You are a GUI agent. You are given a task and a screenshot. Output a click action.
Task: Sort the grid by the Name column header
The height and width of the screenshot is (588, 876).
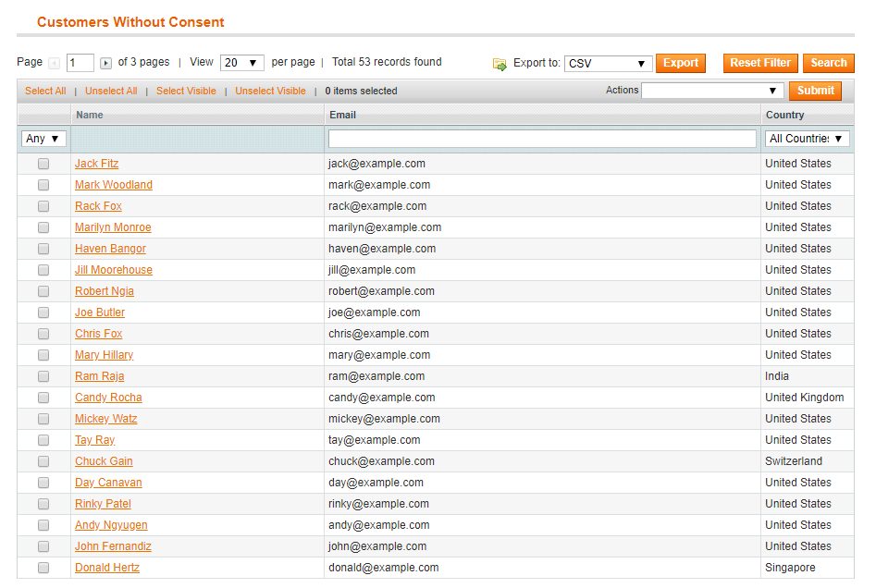89,114
